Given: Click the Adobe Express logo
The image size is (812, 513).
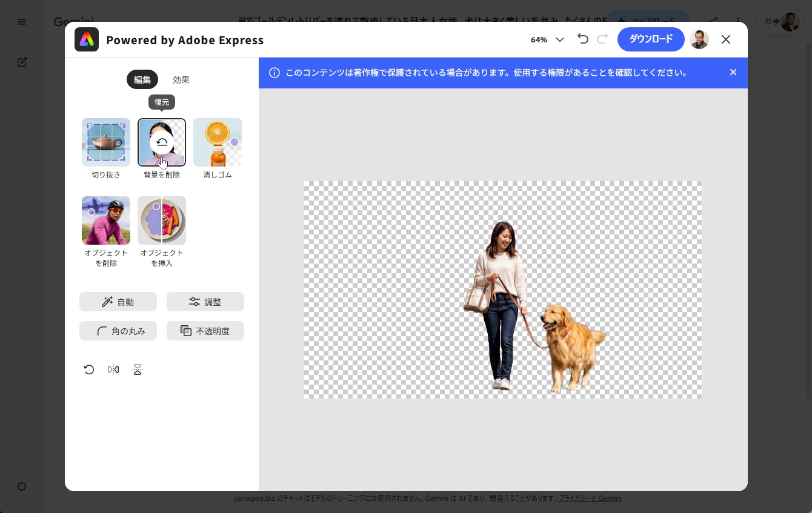Looking at the screenshot, I should point(87,40).
